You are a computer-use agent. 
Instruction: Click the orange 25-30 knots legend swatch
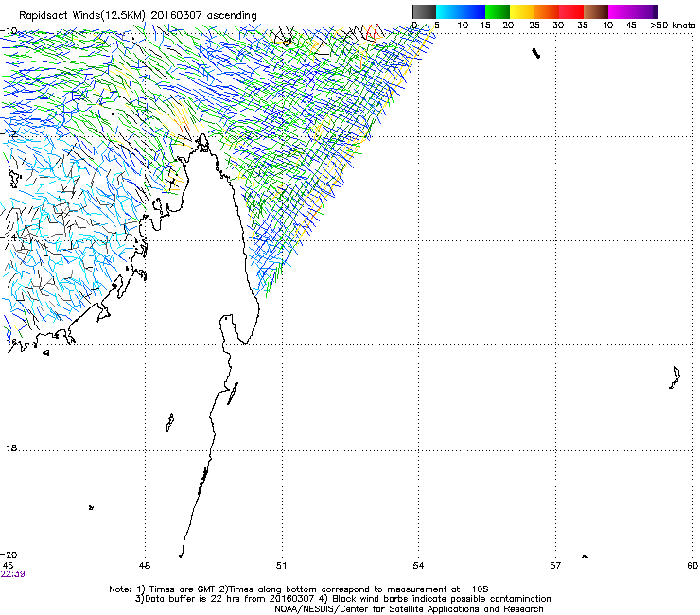point(547,11)
